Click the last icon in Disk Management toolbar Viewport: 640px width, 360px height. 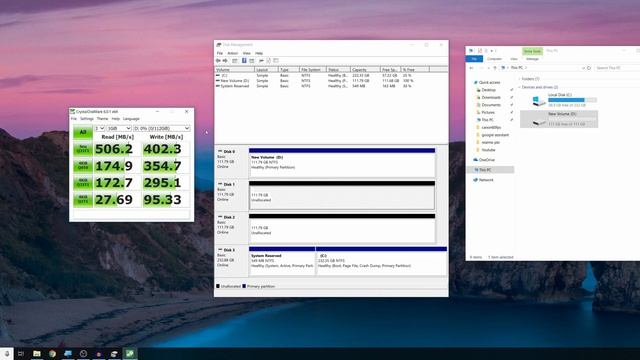point(276,61)
